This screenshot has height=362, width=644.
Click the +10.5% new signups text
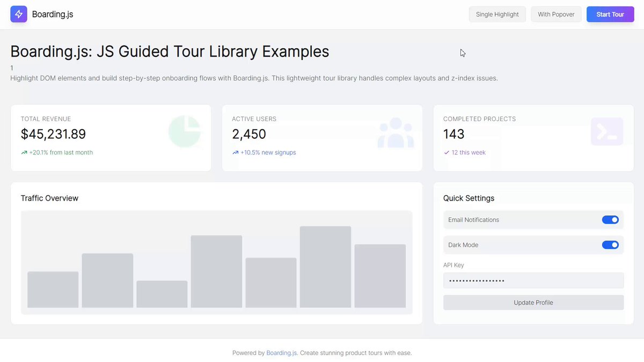coord(268,153)
